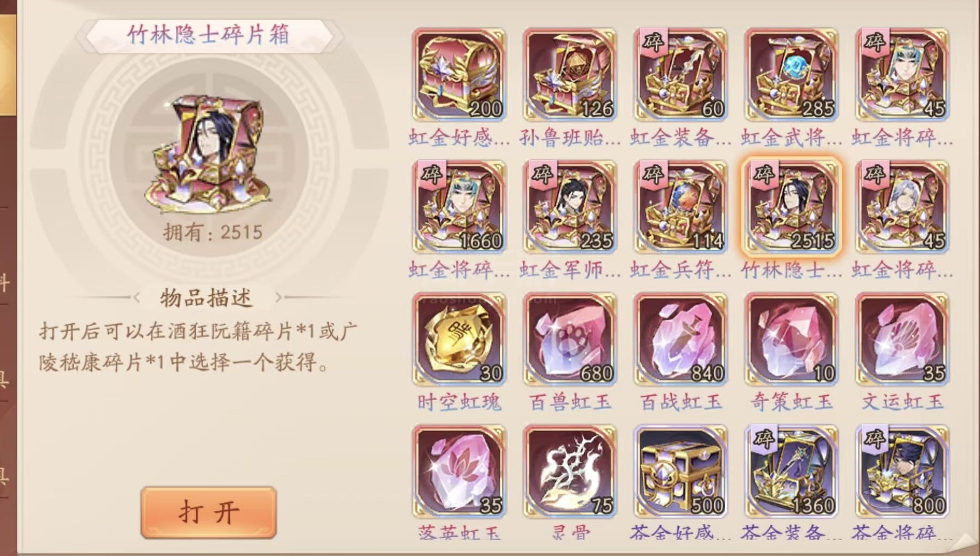The width and height of the screenshot is (980, 556).
Task: Select the 时空虹魂 gold item
Action: point(459,339)
